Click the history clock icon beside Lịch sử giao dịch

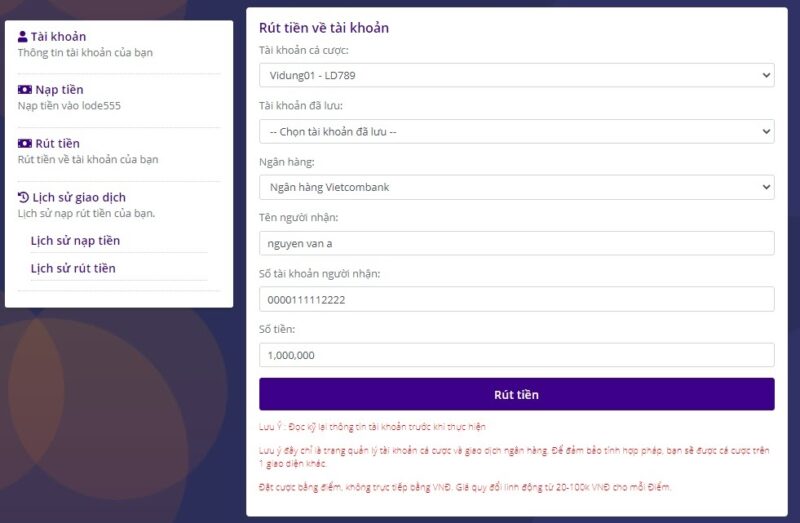[x=23, y=197]
